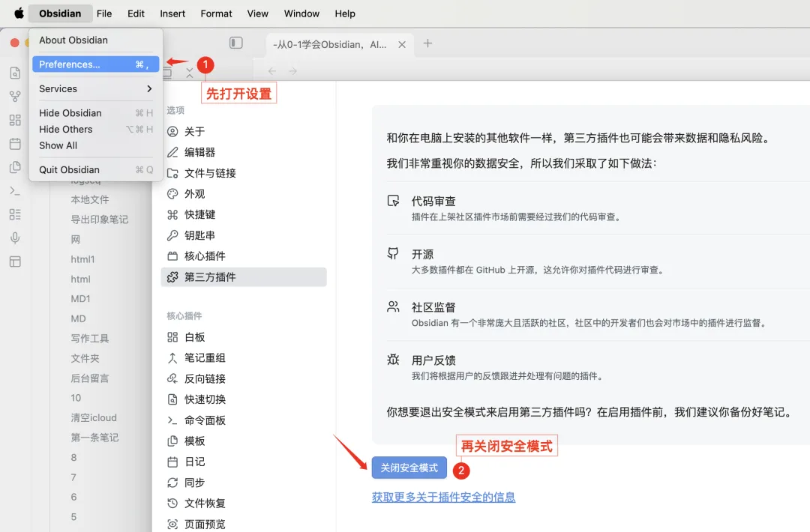810x532 pixels.
Task: Select MD1 in file list
Action: click(x=80, y=299)
